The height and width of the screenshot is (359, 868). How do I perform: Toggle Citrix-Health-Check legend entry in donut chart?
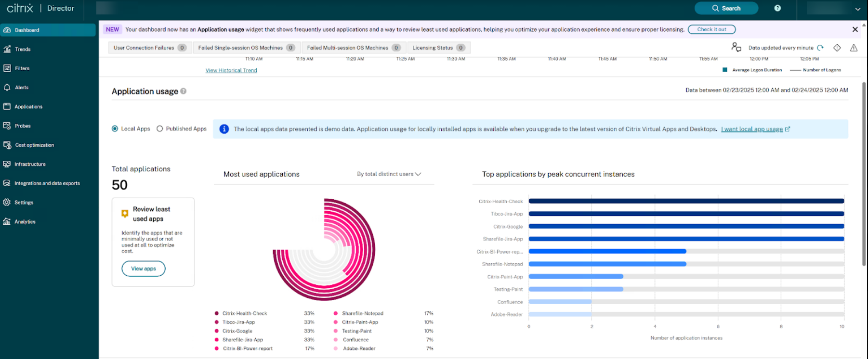tap(244, 313)
